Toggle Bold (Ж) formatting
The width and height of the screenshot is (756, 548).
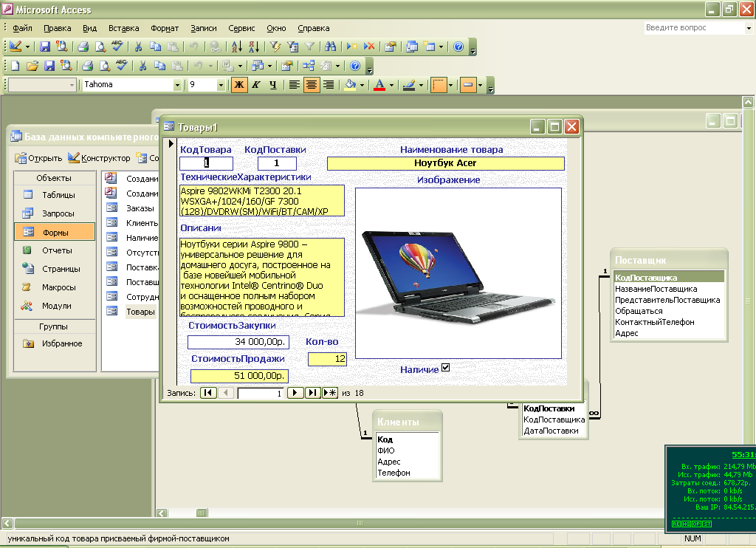tap(238, 85)
